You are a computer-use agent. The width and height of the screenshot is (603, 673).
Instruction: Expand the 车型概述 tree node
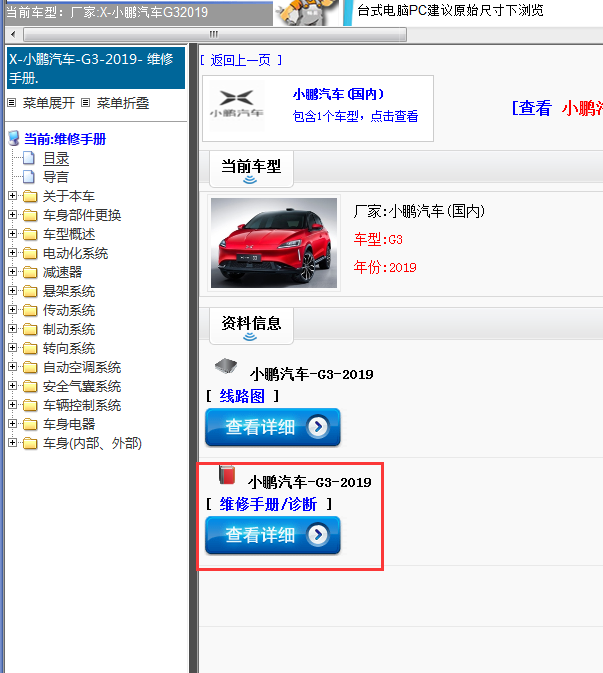pyautogui.click(x=12, y=233)
